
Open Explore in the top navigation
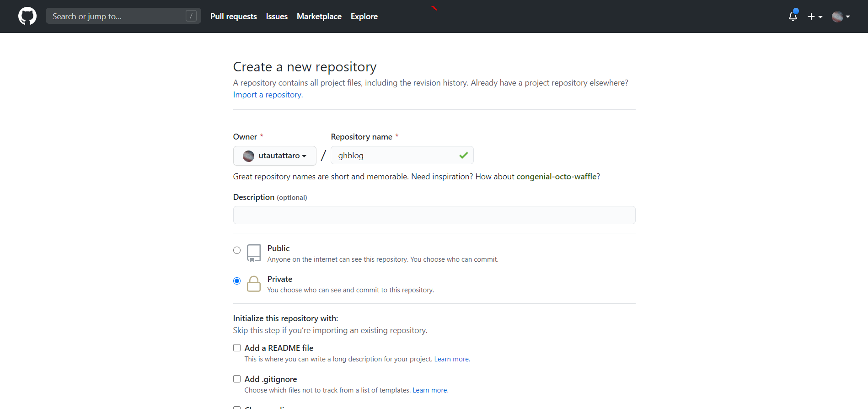(364, 16)
